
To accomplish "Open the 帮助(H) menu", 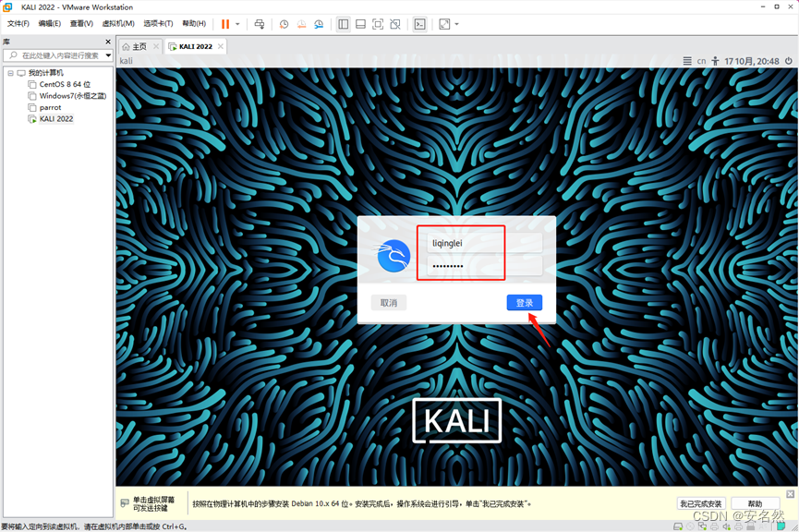I will (194, 23).
